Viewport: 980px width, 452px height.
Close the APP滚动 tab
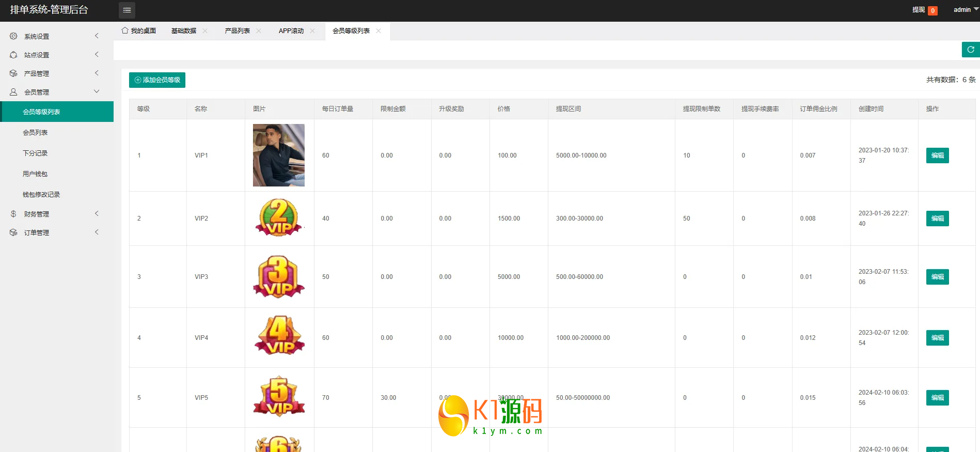click(312, 31)
